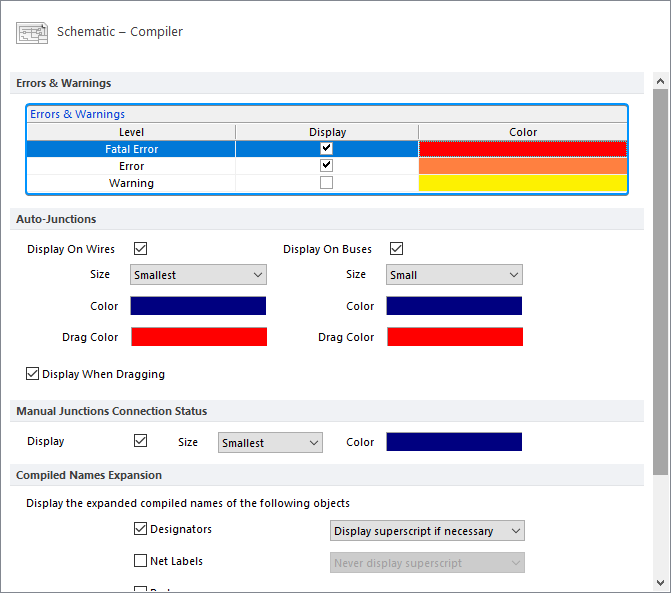Toggle Display On Wires checkbox
This screenshot has width=671, height=593.
pyautogui.click(x=140, y=249)
